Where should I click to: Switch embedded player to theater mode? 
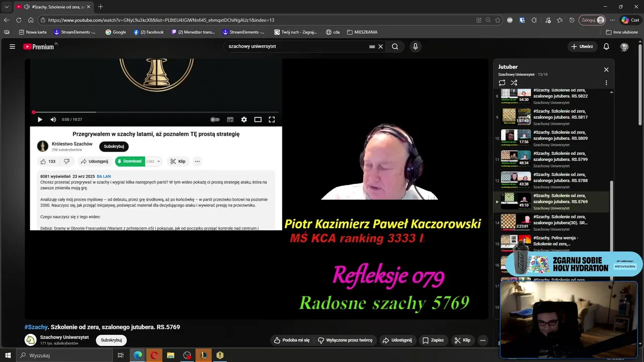coord(258,120)
